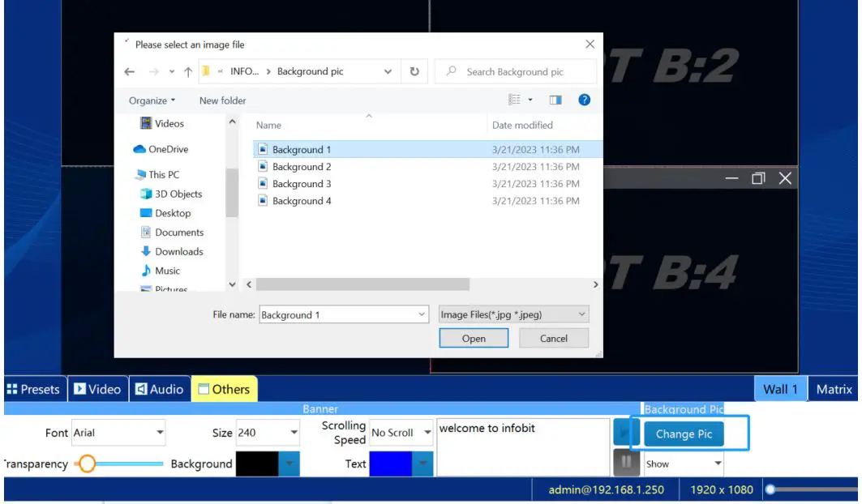Open Desktop in the sidebar
The height and width of the screenshot is (504, 862).
click(165, 213)
